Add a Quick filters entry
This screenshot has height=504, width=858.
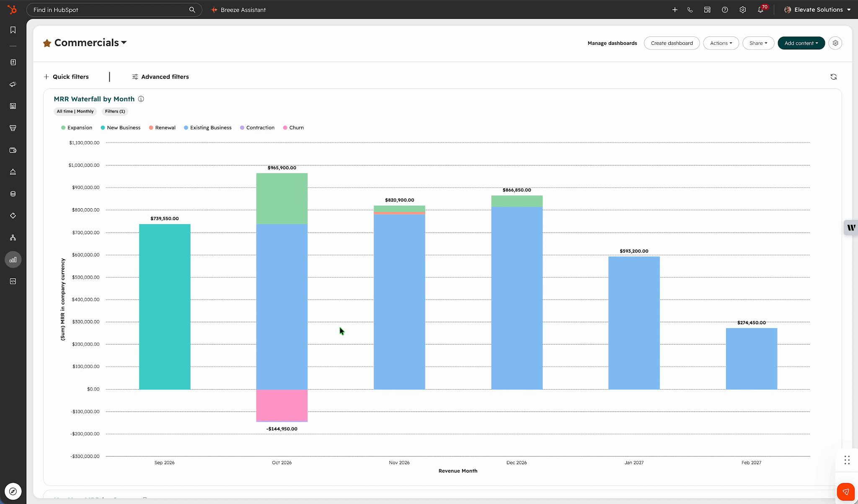coord(66,77)
